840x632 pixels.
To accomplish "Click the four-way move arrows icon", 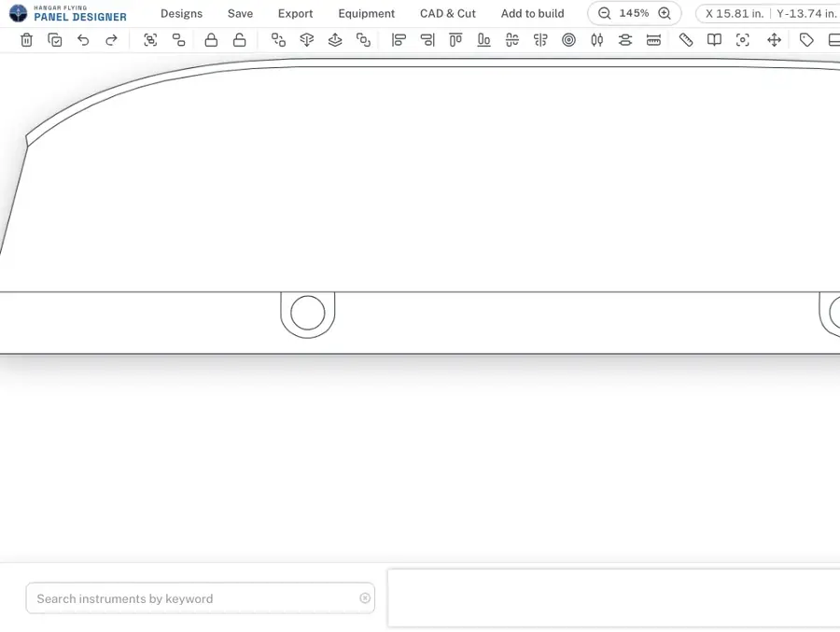I will coord(774,40).
